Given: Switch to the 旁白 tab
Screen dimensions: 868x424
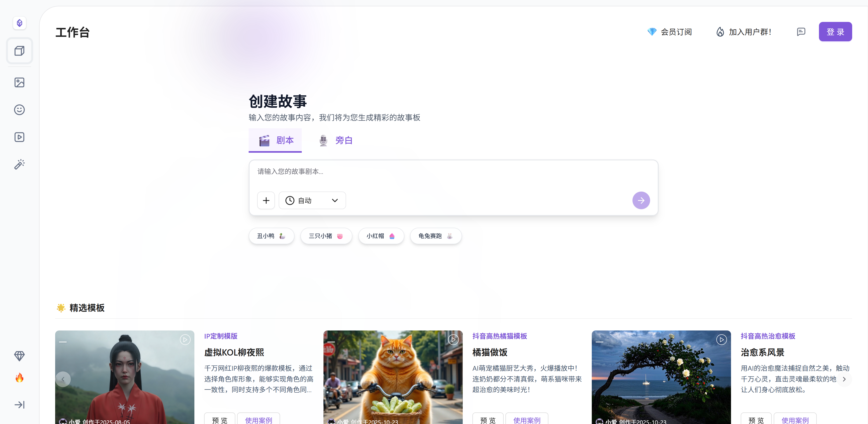Looking at the screenshot, I should [x=336, y=140].
